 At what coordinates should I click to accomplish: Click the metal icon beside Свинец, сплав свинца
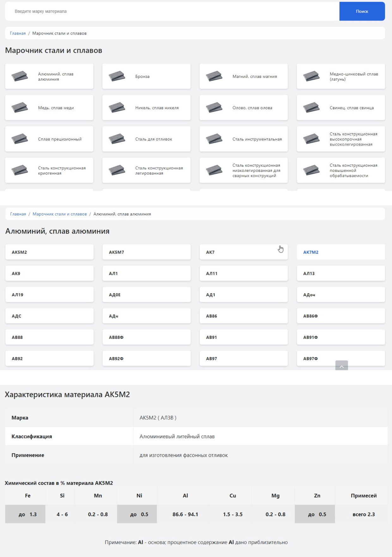[x=311, y=108]
